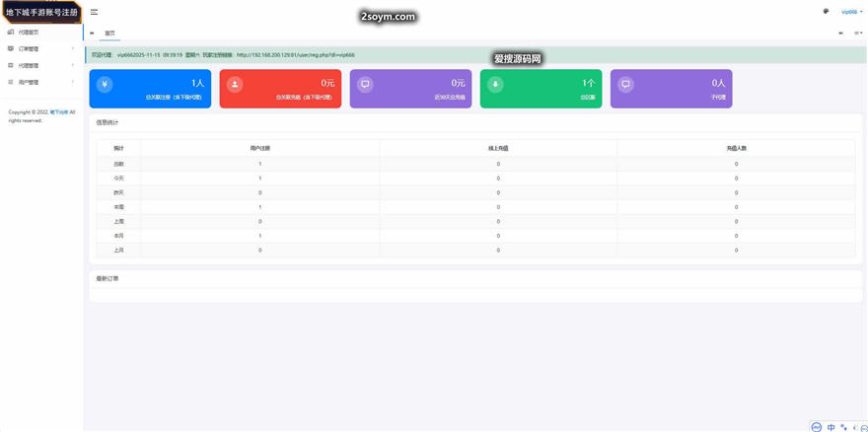Image resolution: width=868 pixels, height=432 pixels.
Task: Click the monitor icon on 子代理 card
Action: 625,85
